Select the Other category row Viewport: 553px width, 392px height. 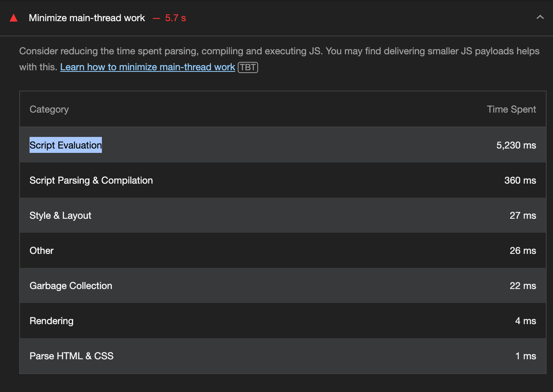click(x=42, y=251)
